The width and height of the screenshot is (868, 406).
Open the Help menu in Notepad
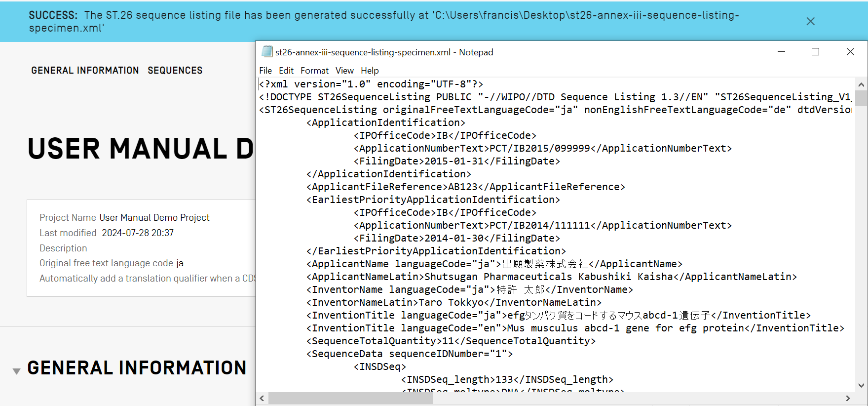(x=370, y=71)
